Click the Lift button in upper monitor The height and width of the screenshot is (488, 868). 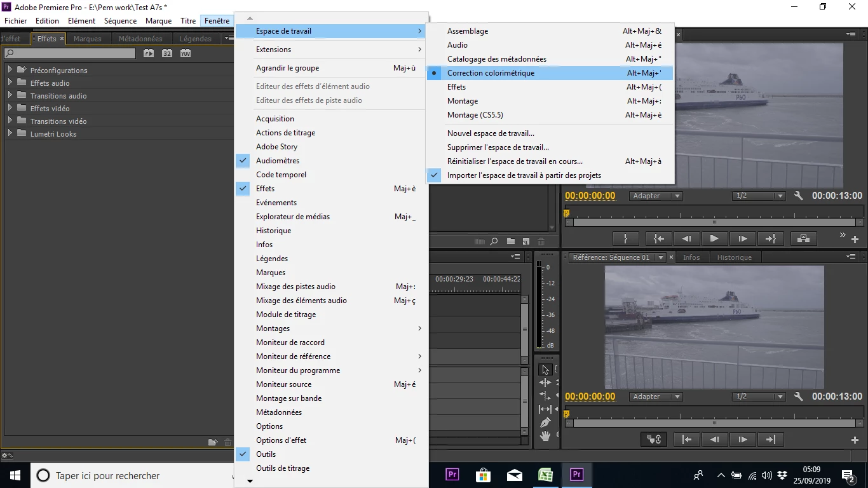pyautogui.click(x=804, y=238)
